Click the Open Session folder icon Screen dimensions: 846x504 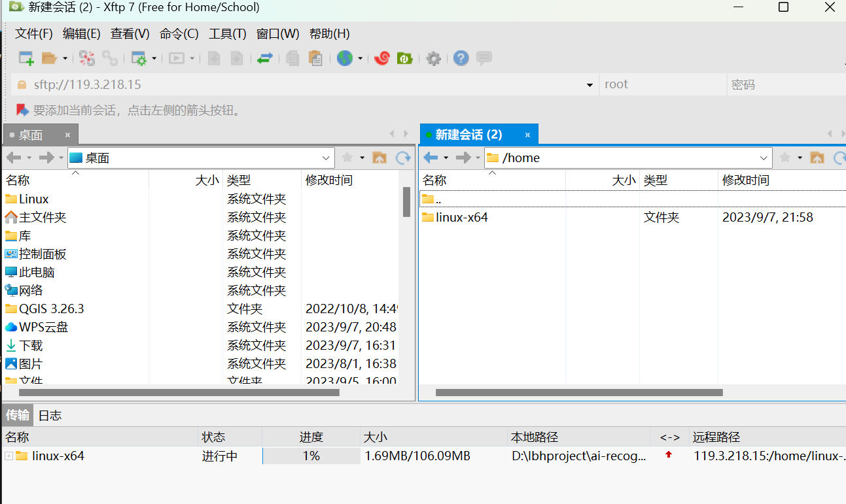pos(50,58)
